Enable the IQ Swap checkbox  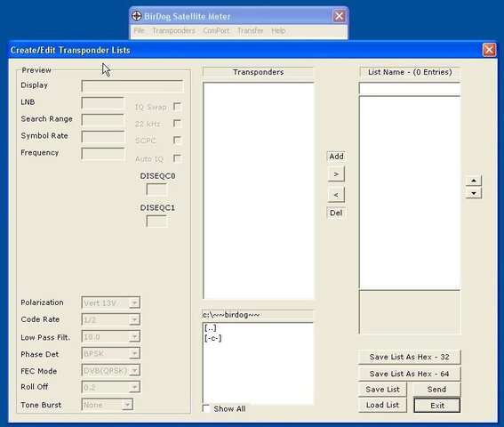click(x=177, y=107)
